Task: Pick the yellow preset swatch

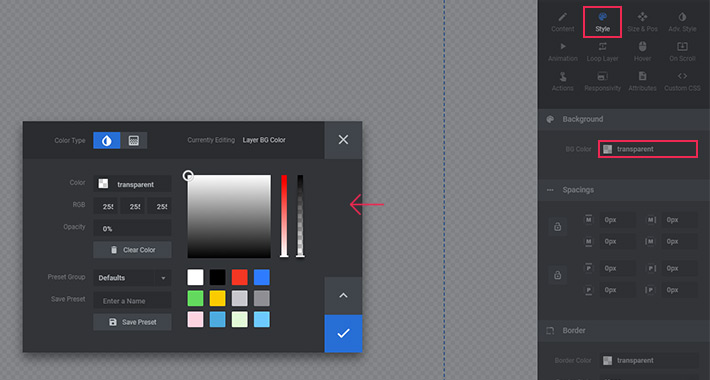Action: tap(217, 298)
